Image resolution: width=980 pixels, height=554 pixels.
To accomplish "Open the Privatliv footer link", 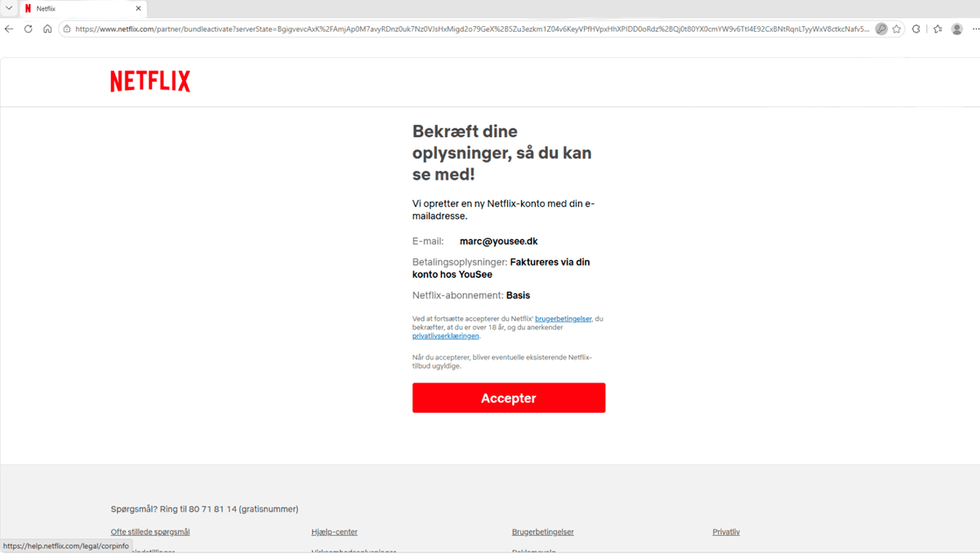I will pos(726,532).
